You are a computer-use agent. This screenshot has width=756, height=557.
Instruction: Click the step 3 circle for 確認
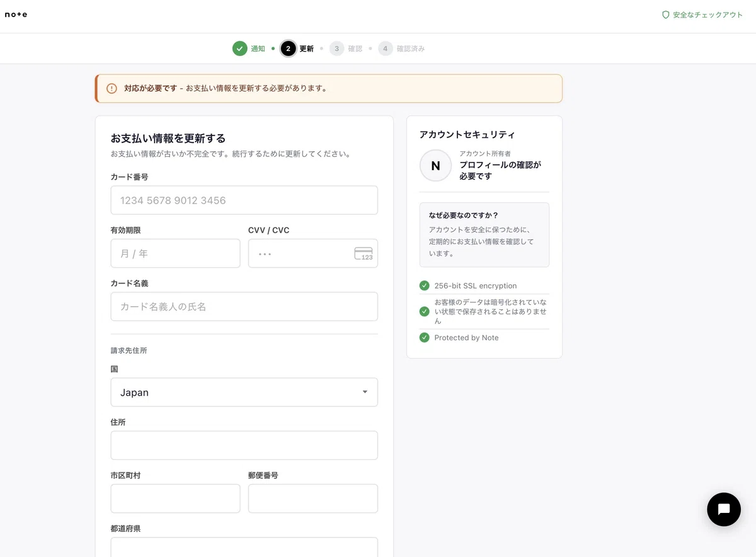(x=337, y=49)
